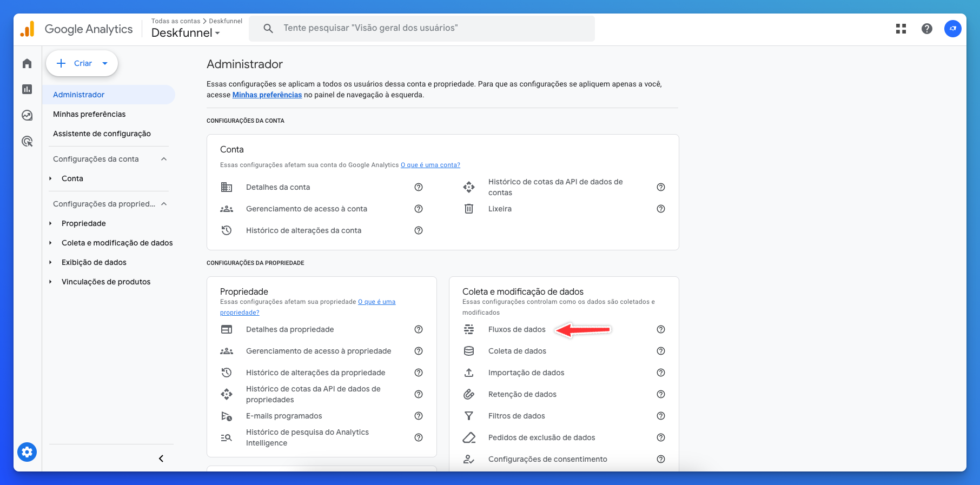Click help icon beside Fluxos de dados
The width and height of the screenshot is (980, 485).
[x=660, y=329]
